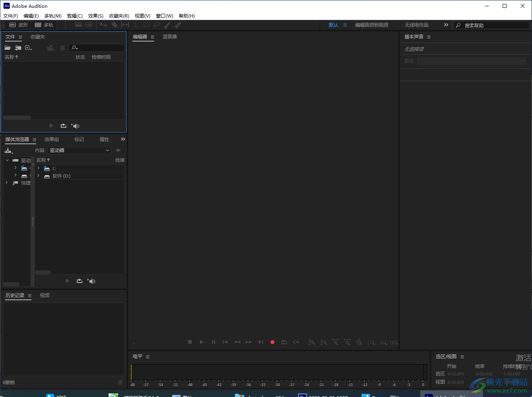Click the import file icon in Files panel

pyautogui.click(x=18, y=48)
